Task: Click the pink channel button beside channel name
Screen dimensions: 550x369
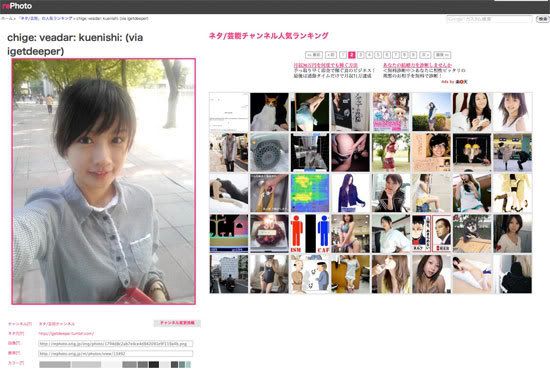Action: click(x=177, y=323)
